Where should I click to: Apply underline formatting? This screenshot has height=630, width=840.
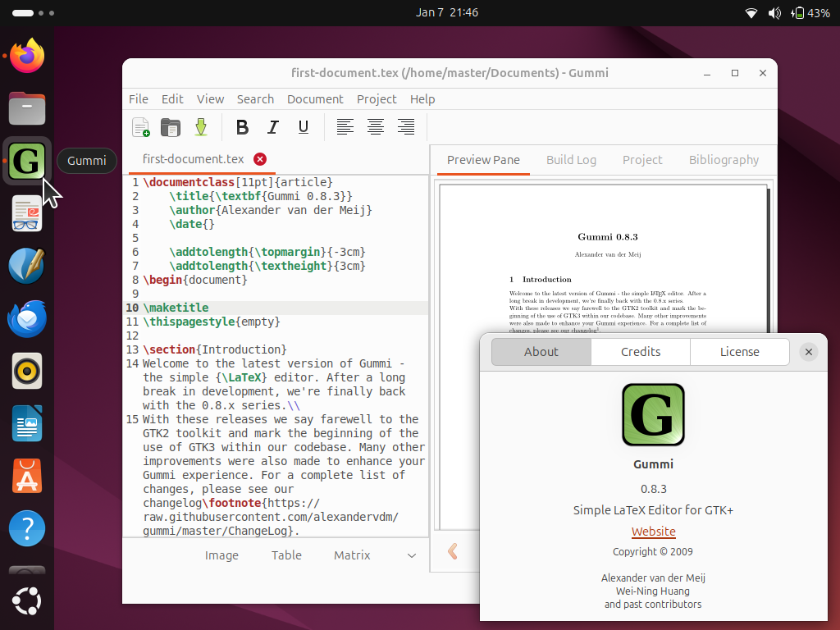coord(304,127)
